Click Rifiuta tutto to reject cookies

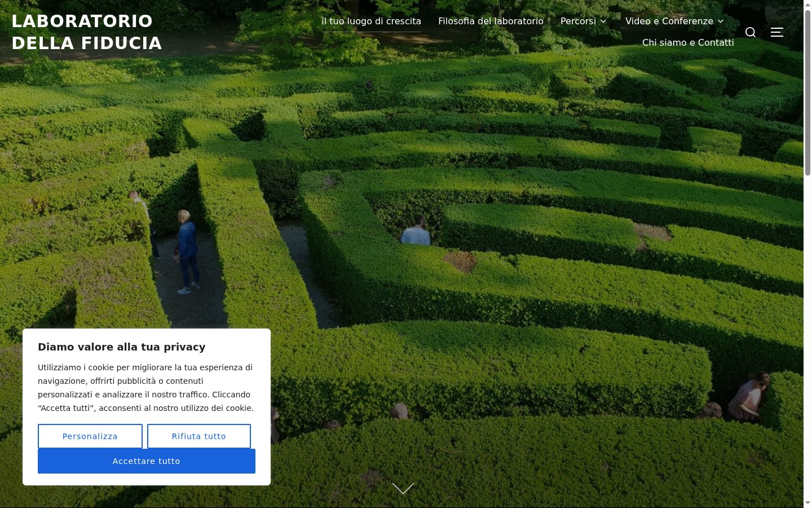[199, 436]
